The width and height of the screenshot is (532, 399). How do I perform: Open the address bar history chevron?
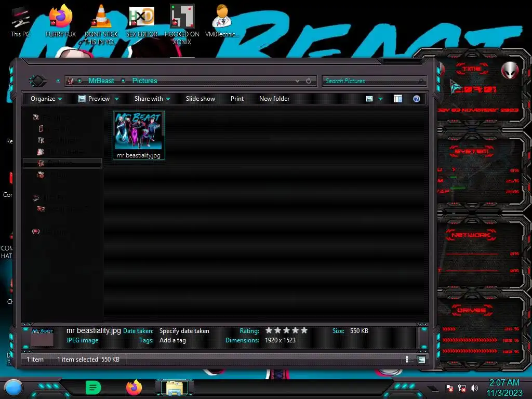coord(297,81)
